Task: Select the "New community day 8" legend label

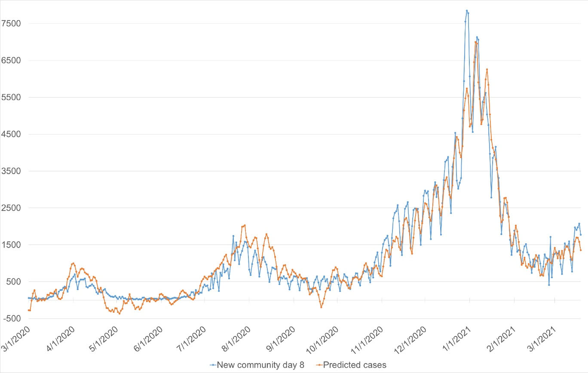Action: (x=260, y=365)
